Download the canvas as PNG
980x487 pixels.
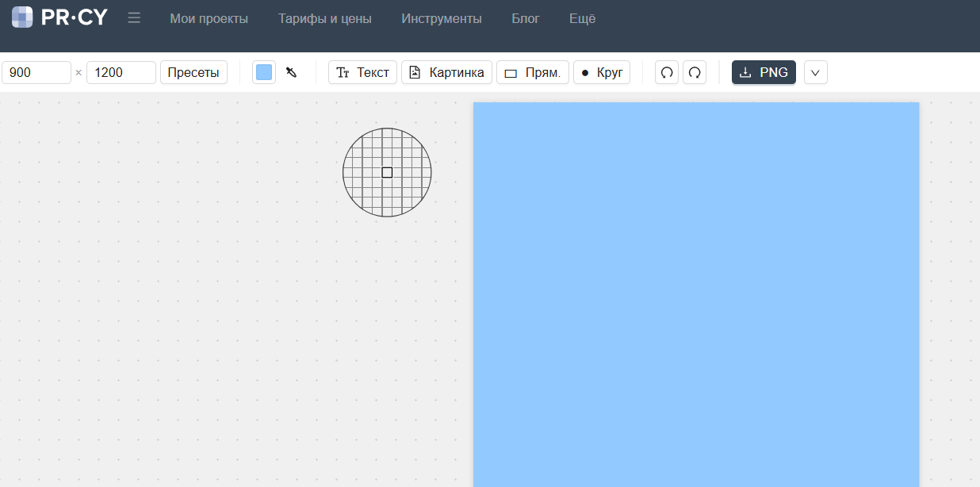tap(764, 72)
